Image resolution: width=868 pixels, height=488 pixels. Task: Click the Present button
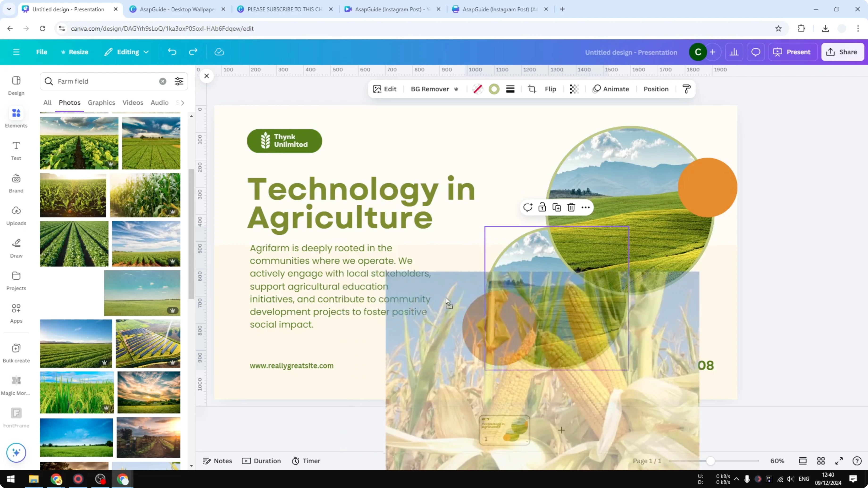point(793,52)
